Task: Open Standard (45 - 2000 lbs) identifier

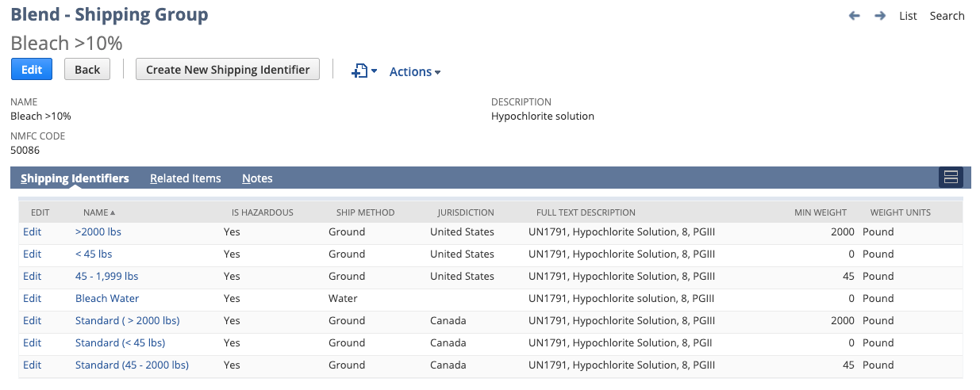Action: point(132,365)
